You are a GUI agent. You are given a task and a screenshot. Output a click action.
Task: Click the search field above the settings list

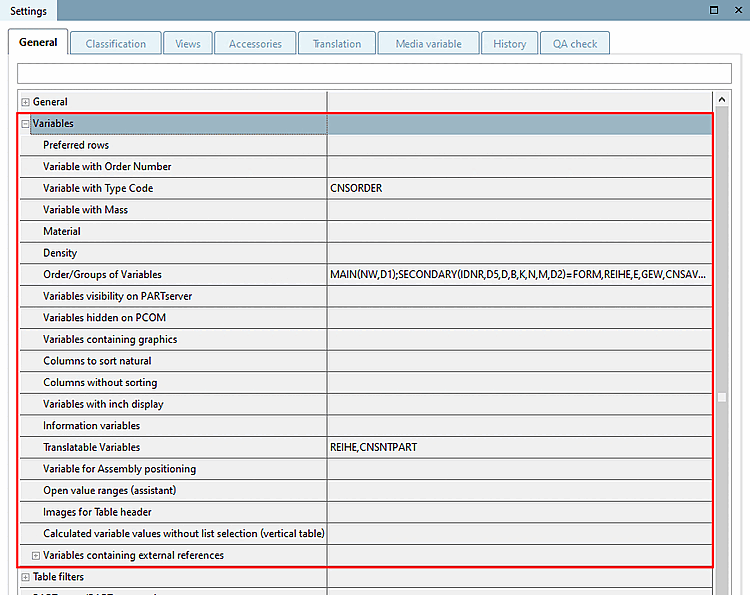tap(375, 74)
